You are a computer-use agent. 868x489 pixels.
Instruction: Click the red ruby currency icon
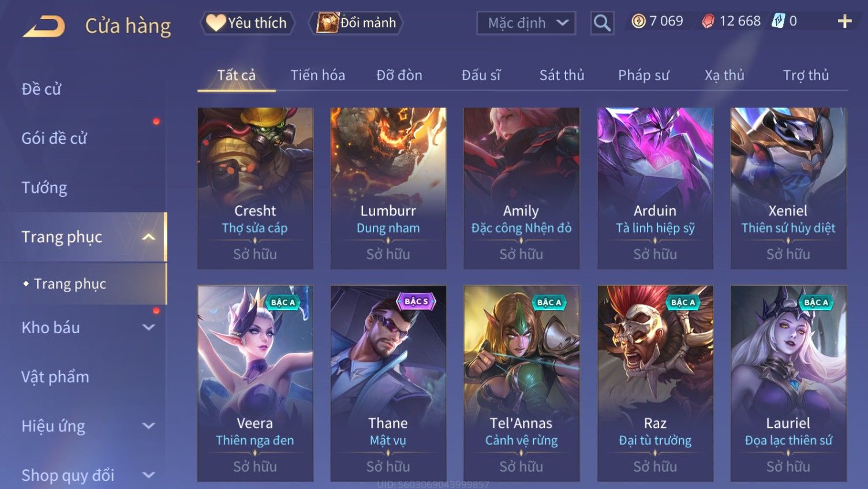[x=708, y=21]
